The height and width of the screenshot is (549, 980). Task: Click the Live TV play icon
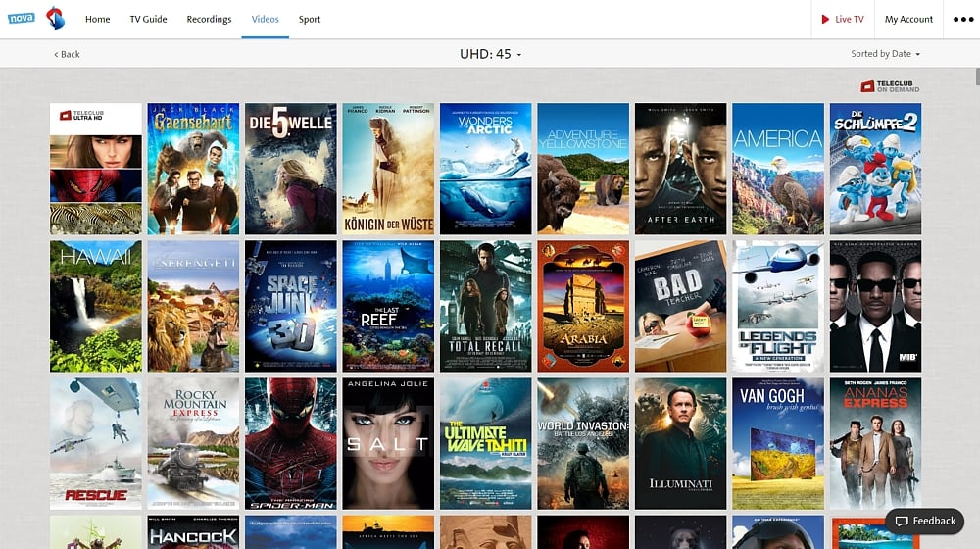825,19
